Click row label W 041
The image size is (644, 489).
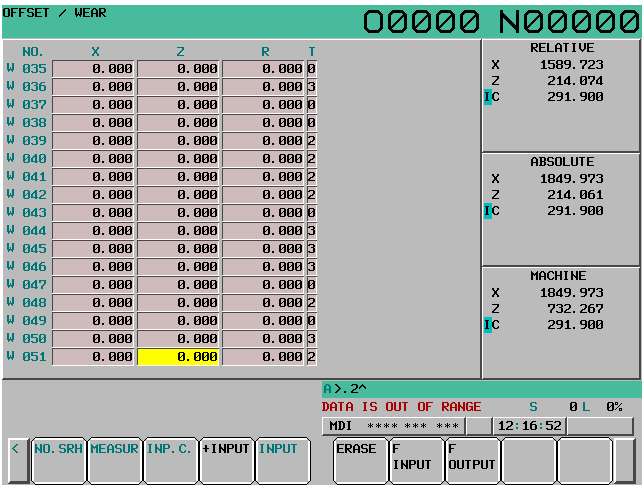coord(27,177)
